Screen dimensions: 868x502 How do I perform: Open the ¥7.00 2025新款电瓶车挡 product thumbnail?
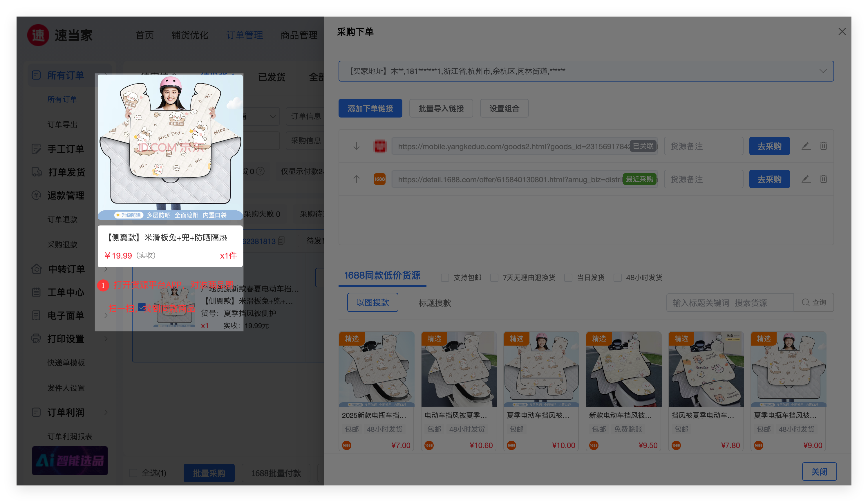[377, 369]
